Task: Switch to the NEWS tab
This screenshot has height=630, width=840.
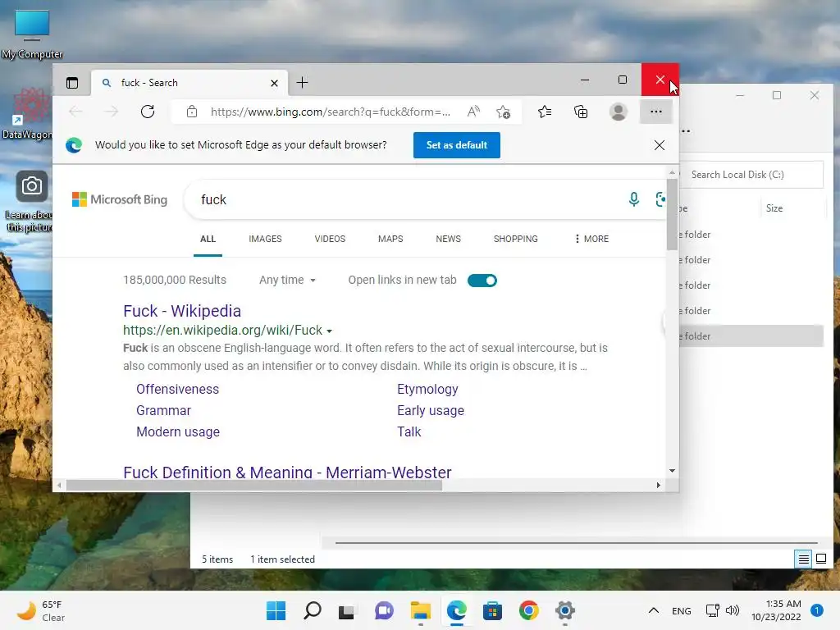Action: 449,239
